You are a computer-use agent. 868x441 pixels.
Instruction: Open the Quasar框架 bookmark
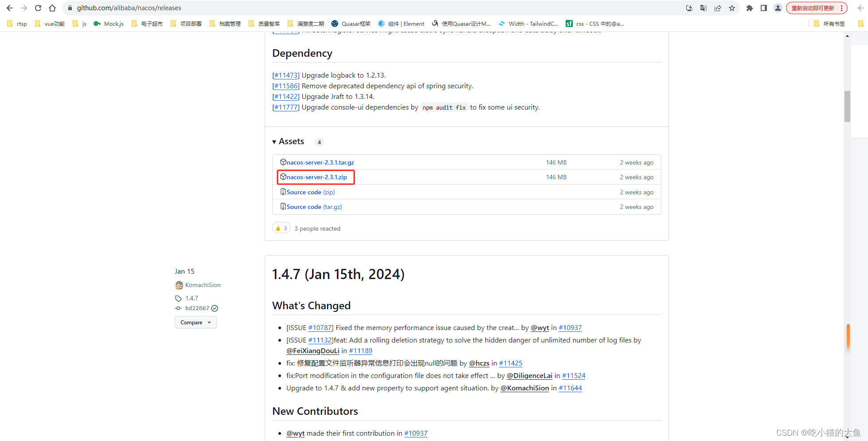point(351,24)
